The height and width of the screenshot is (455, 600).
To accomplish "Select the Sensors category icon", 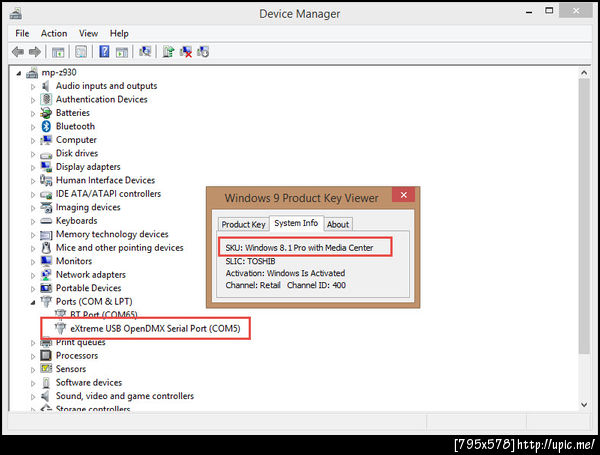I will point(46,369).
